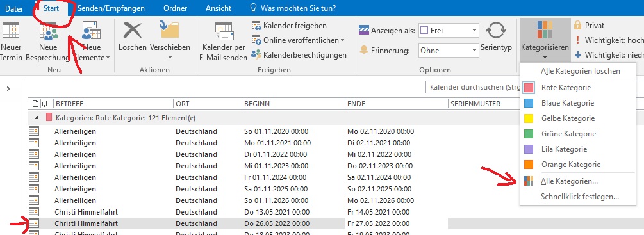Sort by the SERIENMUSTER column header
The image size is (644, 235).
pos(484,104)
